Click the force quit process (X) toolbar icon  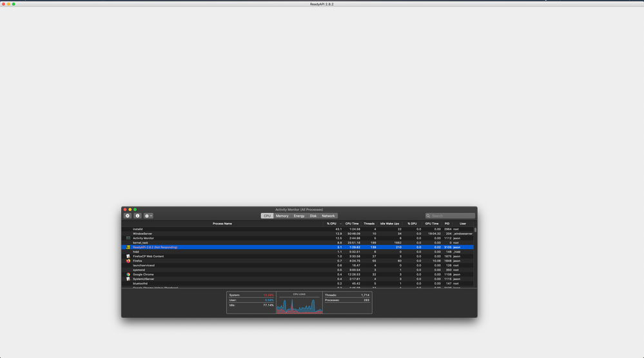(x=128, y=216)
